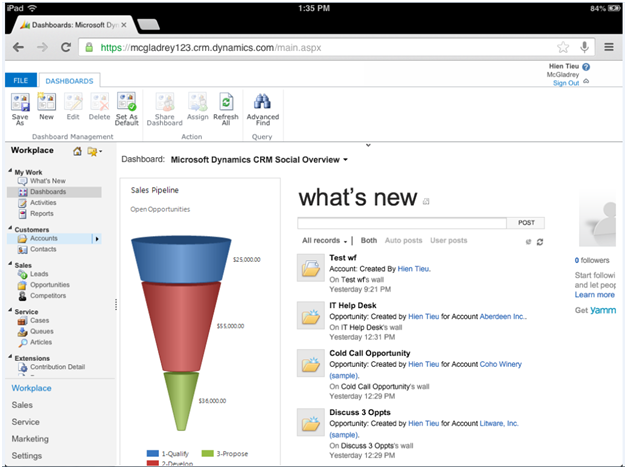627x469 pixels.
Task: Collapse the Sales navigation section
Action: coord(10,264)
